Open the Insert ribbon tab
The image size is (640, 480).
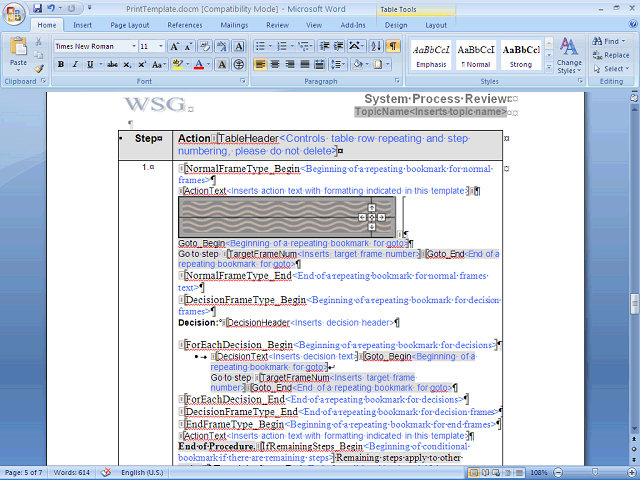[x=82, y=25]
